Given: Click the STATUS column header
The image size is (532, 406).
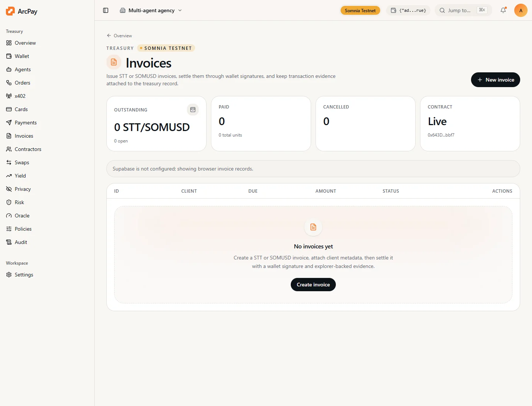Looking at the screenshot, I should pos(391,191).
